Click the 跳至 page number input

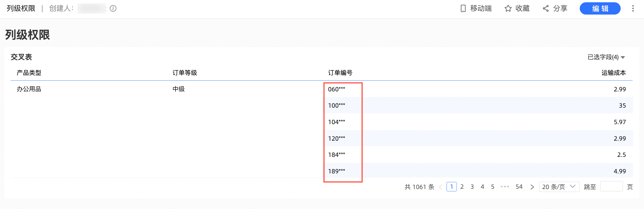click(x=611, y=187)
